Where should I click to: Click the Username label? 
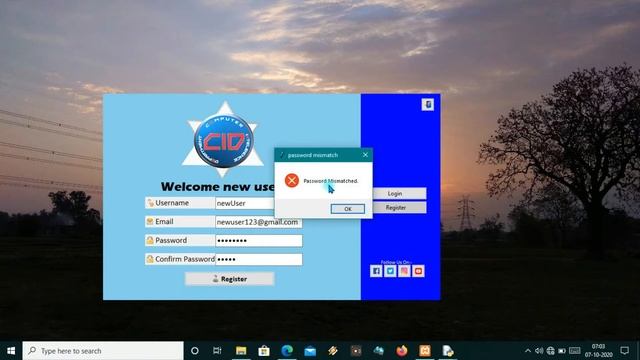[180, 203]
